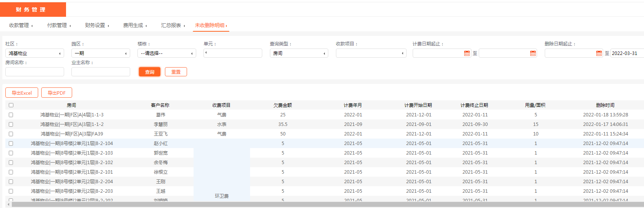Select the checkbox for 李慧丽's row
644x208 pixels.
click(x=11, y=124)
